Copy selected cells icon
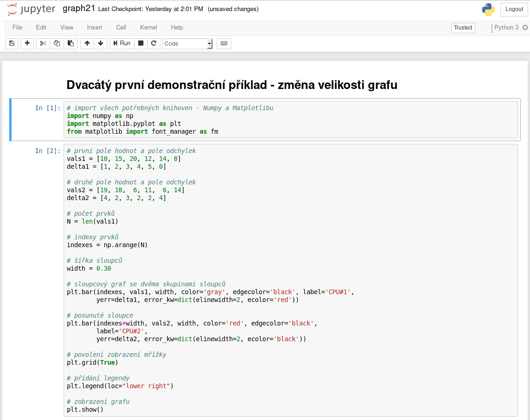This screenshot has height=420, width=530. point(57,43)
